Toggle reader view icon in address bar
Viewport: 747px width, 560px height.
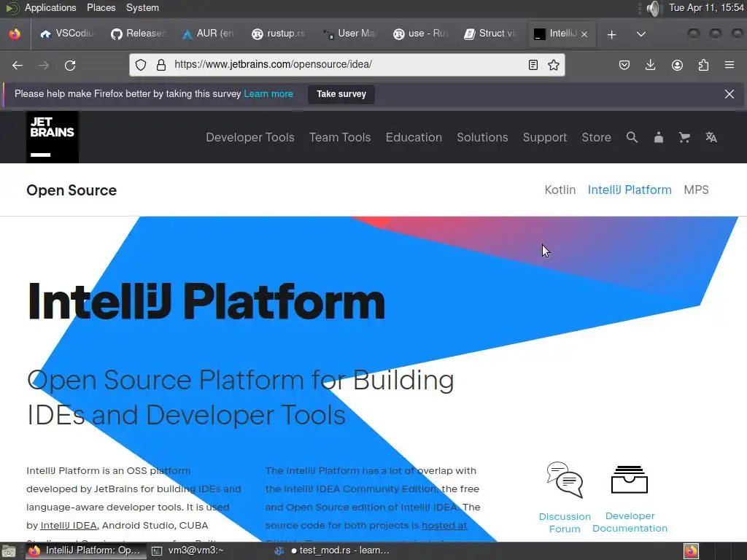coord(533,65)
